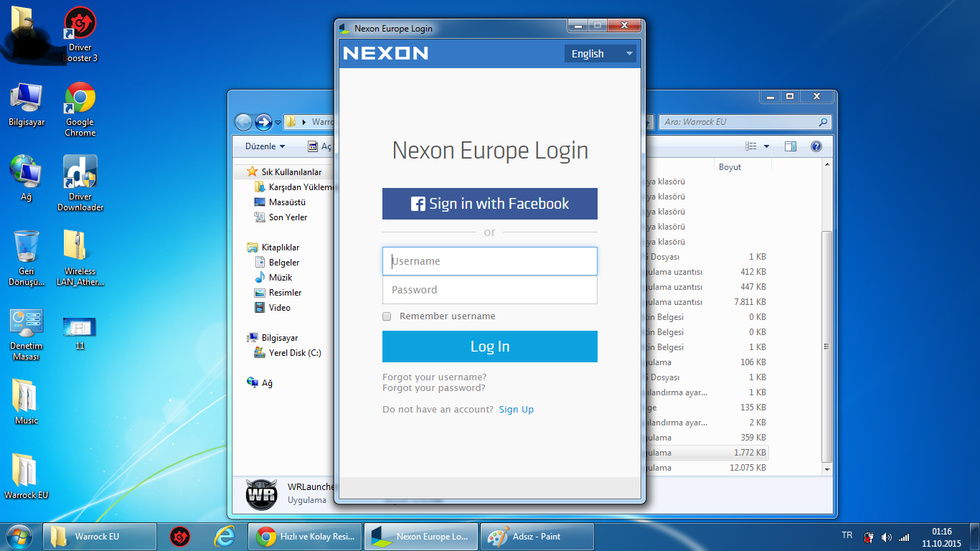
Task: Click the Log In button
Action: click(490, 347)
